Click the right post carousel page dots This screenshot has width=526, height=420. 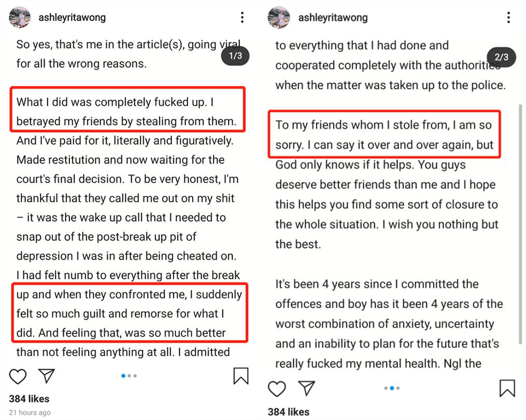click(392, 388)
